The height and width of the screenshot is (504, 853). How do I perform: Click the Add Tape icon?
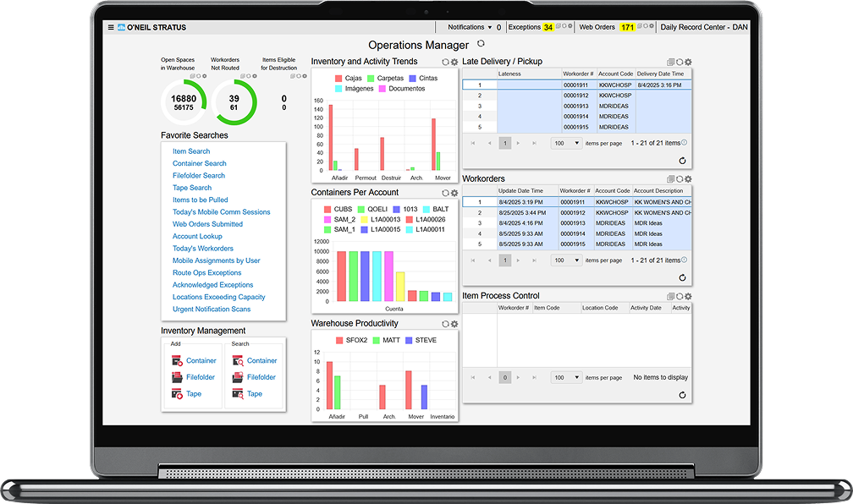177,394
